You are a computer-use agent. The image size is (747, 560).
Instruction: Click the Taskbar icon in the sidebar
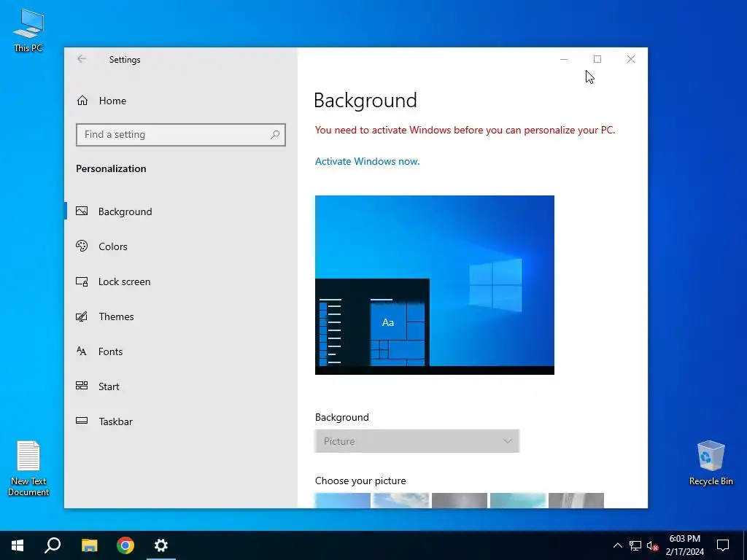82,421
